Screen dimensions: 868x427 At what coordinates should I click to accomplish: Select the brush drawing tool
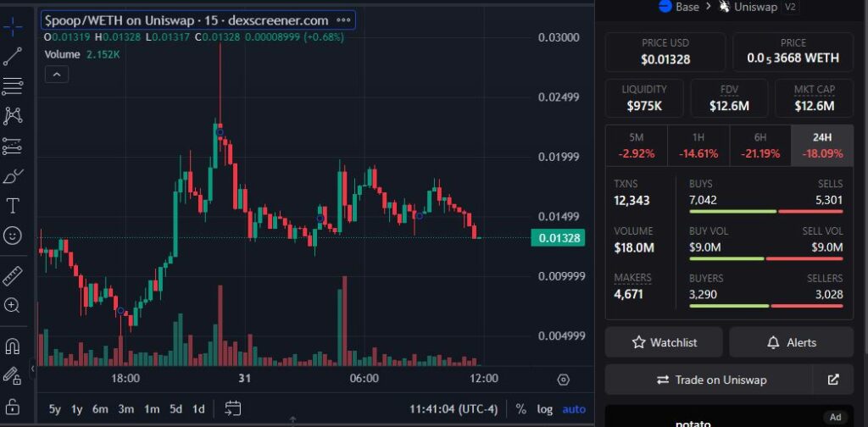coord(12,176)
